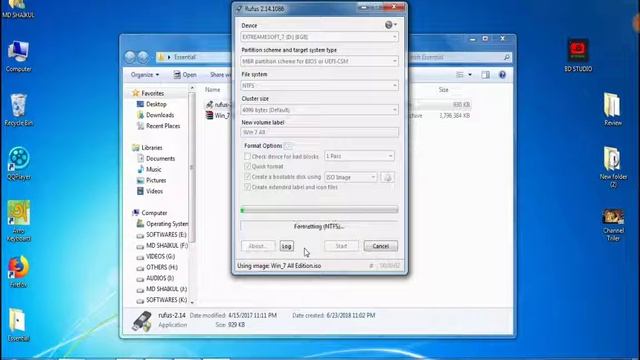Open the Partition scheme dropdown
Screen dimensions: 640x360
(x=320, y=61)
